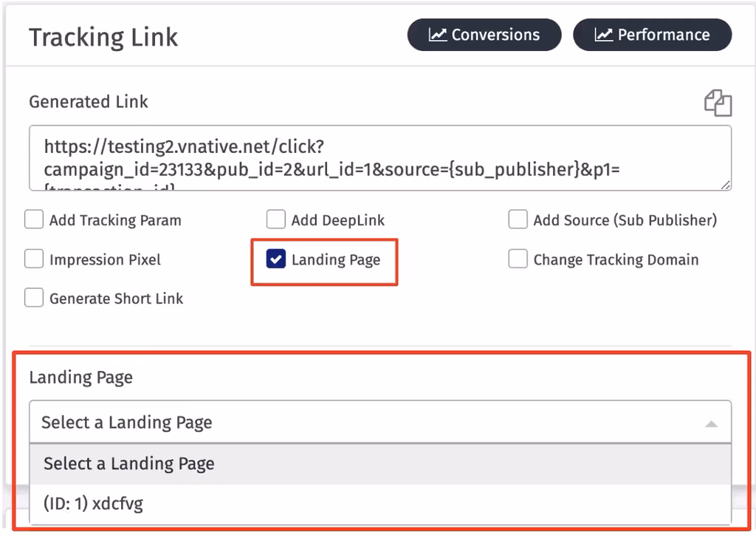756x535 pixels.
Task: Open the Performance report
Action: (653, 35)
